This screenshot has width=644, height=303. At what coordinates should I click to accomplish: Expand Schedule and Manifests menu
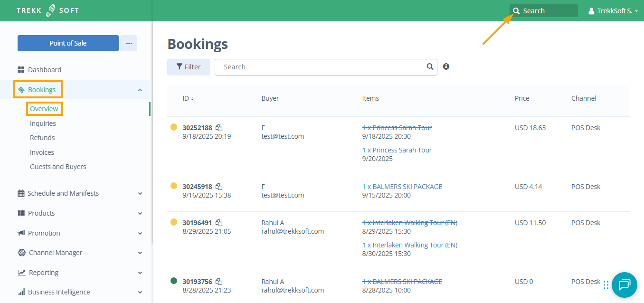pos(140,193)
